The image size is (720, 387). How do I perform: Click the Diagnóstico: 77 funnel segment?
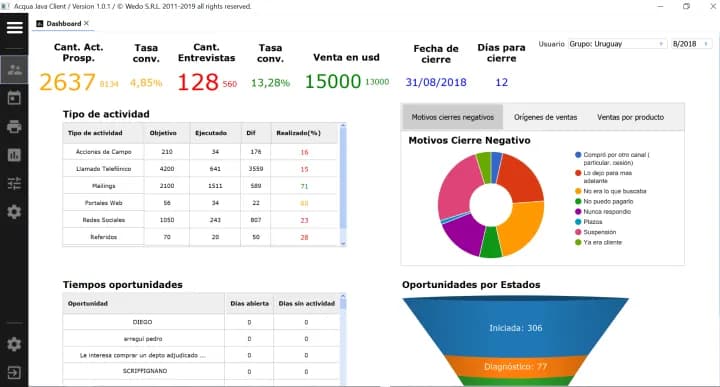[515, 366]
